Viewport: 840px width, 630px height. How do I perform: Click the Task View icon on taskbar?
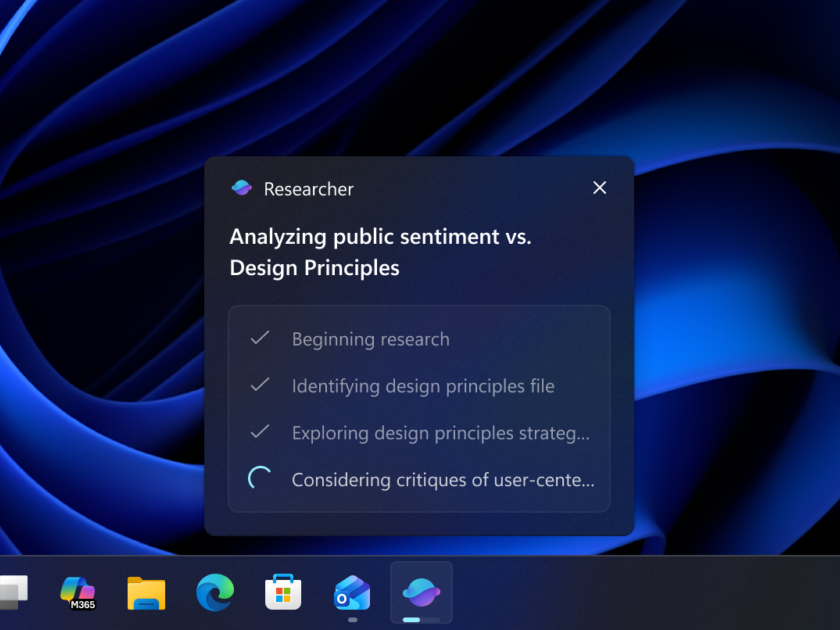(13, 592)
